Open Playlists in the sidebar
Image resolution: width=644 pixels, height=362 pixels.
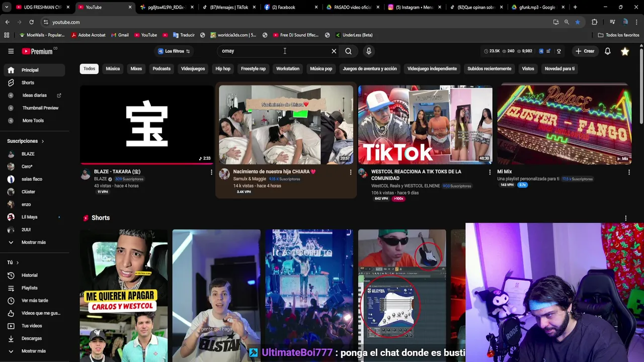click(x=34, y=288)
